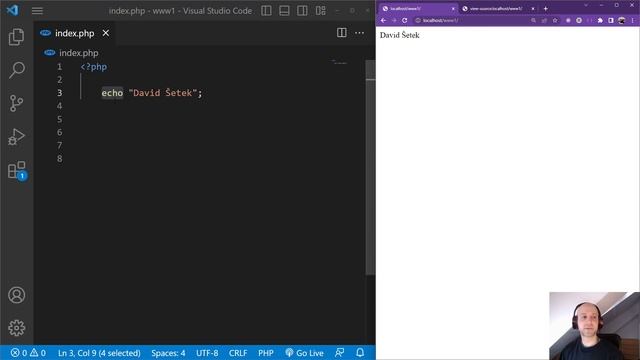Switch to the localhost/www1 browser tab
640x360 pixels.
(417, 9)
